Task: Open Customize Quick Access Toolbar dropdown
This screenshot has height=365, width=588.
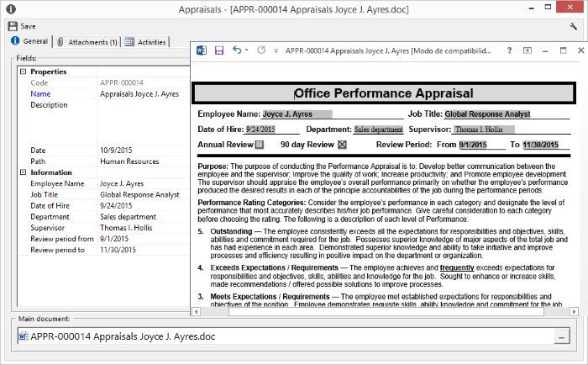Action: 276,50
